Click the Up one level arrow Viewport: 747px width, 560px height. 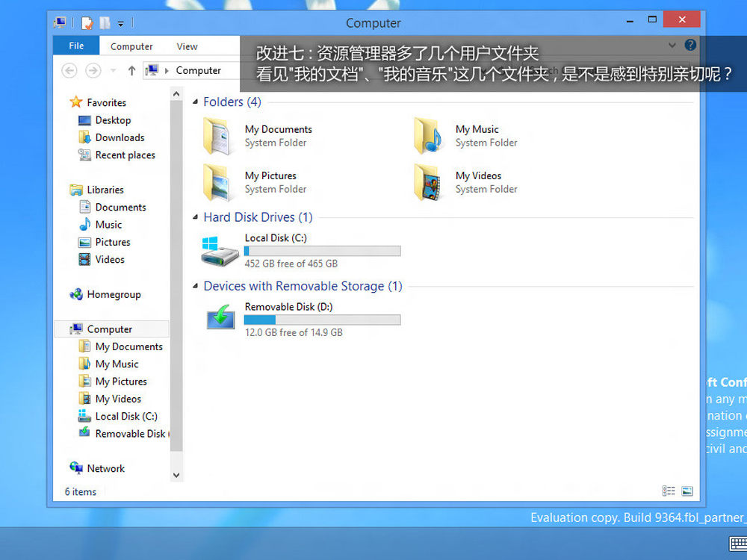[x=131, y=70]
